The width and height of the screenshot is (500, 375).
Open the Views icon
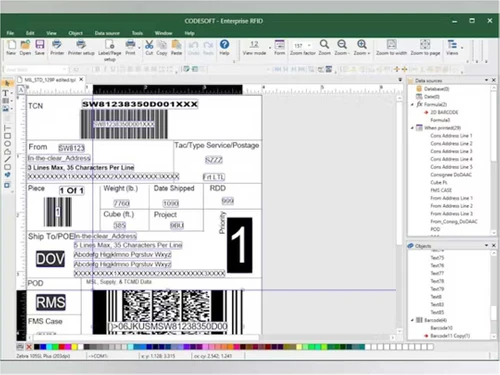point(452,44)
